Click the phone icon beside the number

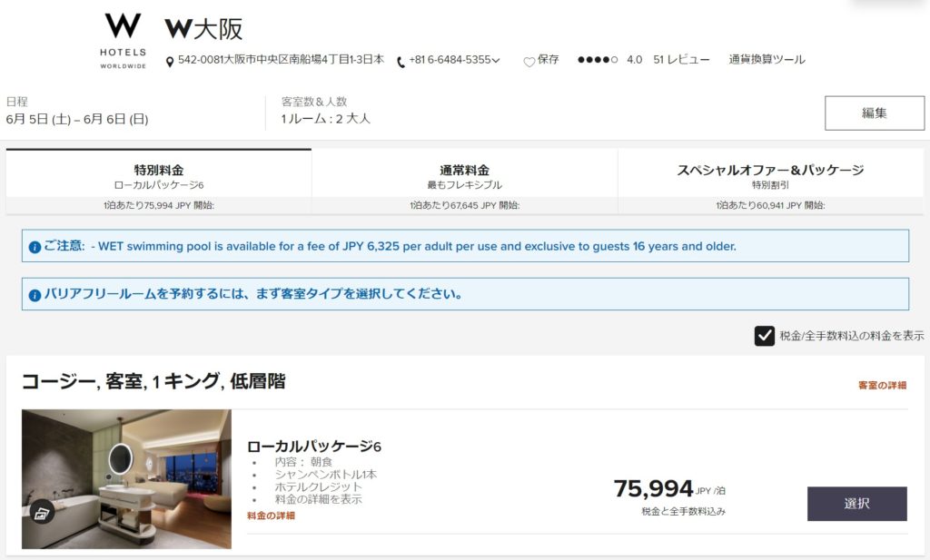coord(401,62)
